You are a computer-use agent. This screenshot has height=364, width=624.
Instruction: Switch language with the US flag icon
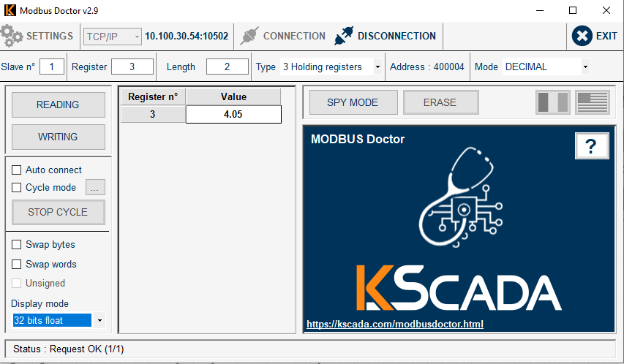tap(592, 102)
